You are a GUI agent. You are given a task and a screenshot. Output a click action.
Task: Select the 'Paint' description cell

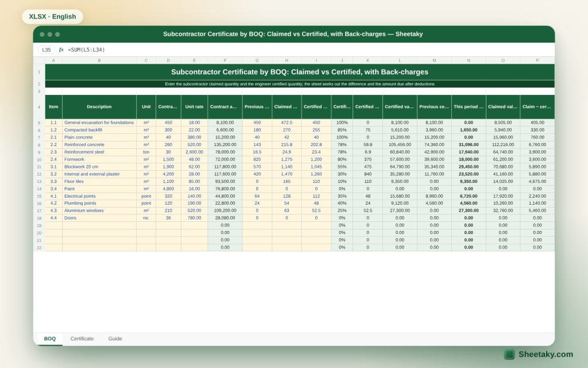[99, 189]
